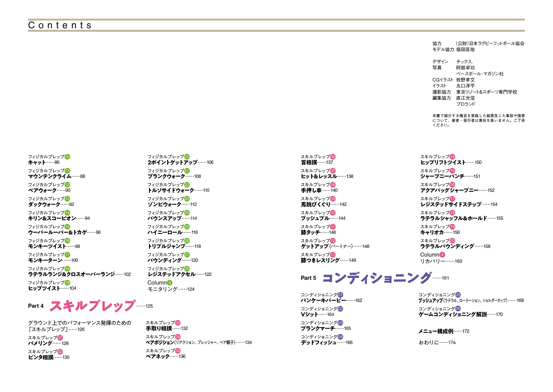Screen dimensions: 553x392
Task: Select the entry 'キャット……86'
Action: (x=44, y=162)
